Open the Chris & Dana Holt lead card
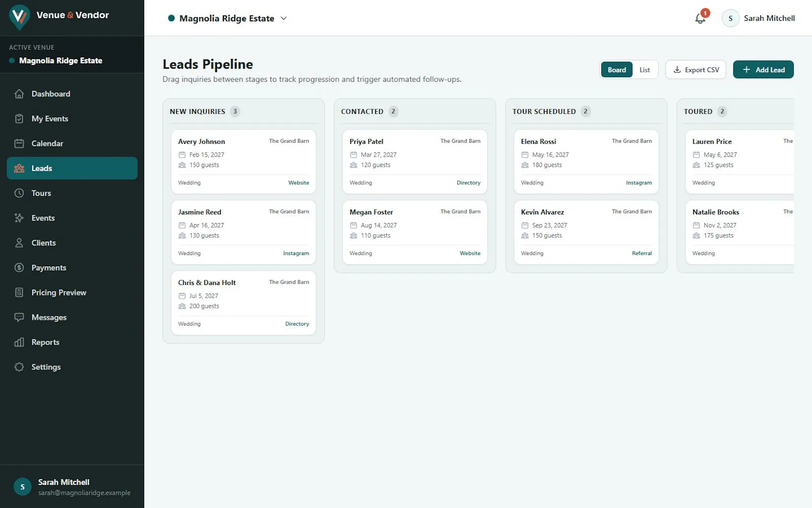This screenshot has height=508, width=812. tap(244, 303)
